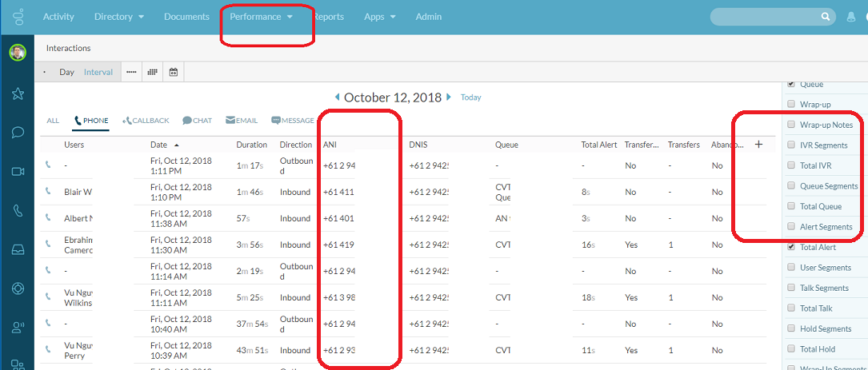Click phone icon on Albert row

(x=48, y=217)
